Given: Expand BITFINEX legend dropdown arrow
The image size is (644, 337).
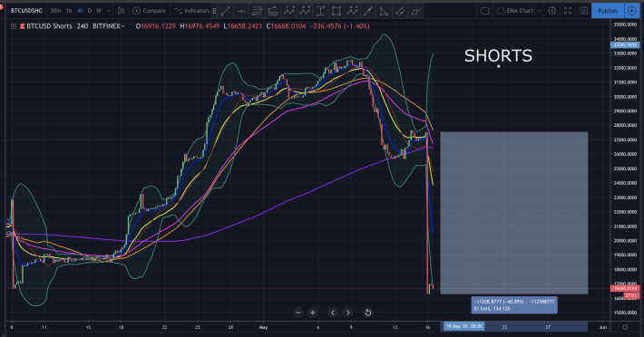Looking at the screenshot, I should 122,26.
